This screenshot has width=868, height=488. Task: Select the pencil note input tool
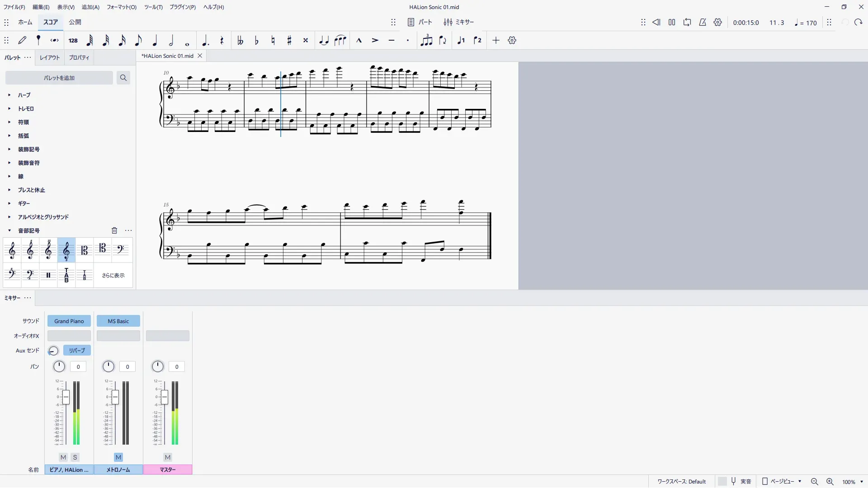point(22,40)
